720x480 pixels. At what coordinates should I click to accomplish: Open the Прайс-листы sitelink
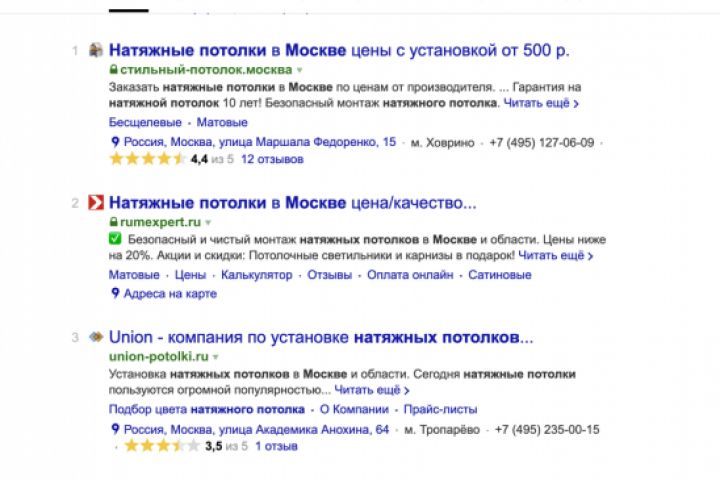[440, 409]
